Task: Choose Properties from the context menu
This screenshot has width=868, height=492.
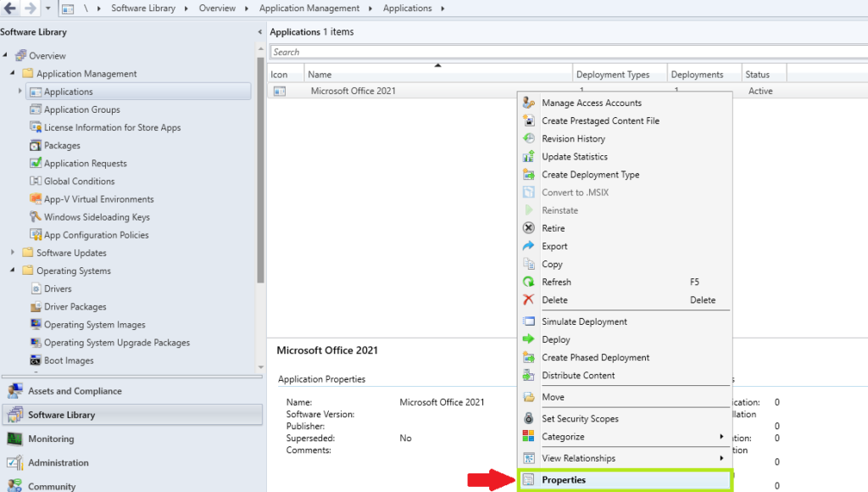Action: [625, 480]
